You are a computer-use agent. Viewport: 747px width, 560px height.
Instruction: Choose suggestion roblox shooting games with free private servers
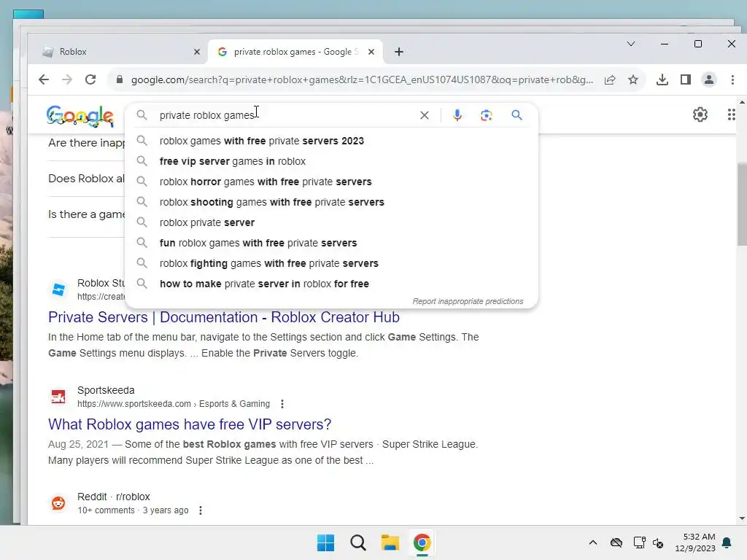click(x=332, y=203)
